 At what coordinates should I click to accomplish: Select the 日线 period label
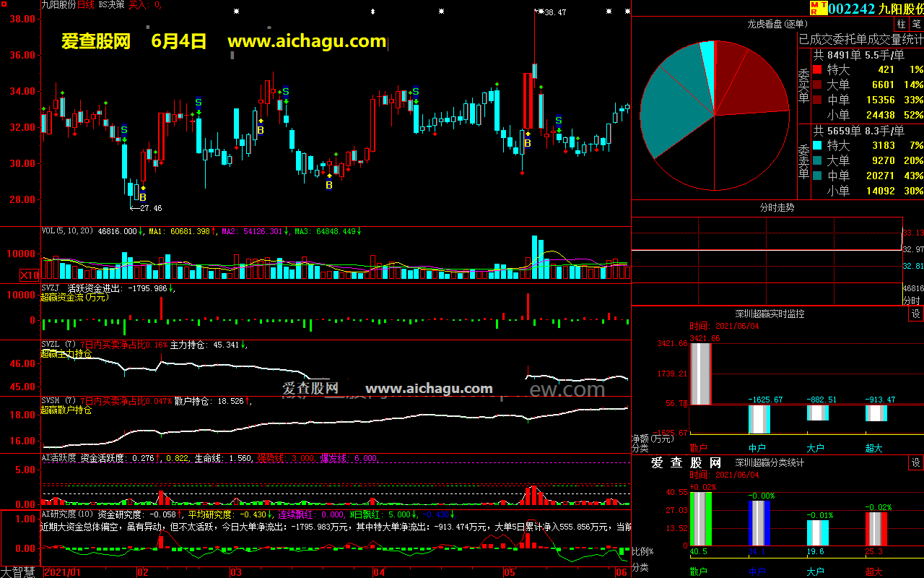[x=85, y=4]
